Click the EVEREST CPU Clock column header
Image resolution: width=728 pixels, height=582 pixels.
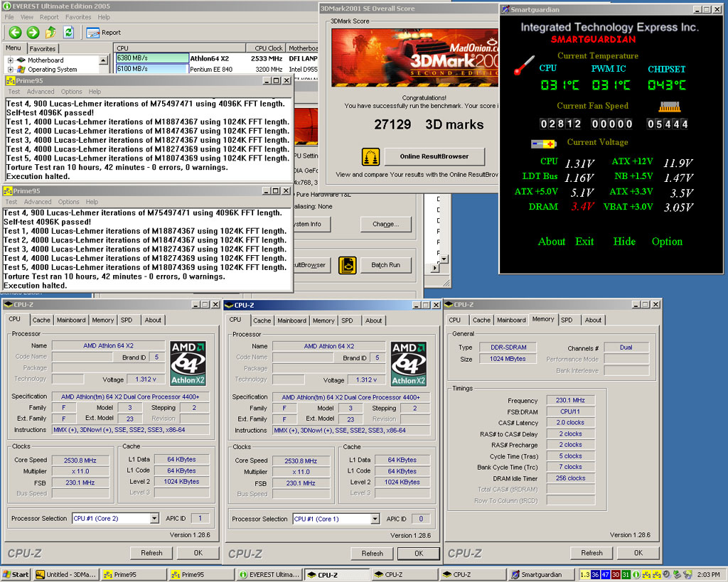(x=266, y=48)
